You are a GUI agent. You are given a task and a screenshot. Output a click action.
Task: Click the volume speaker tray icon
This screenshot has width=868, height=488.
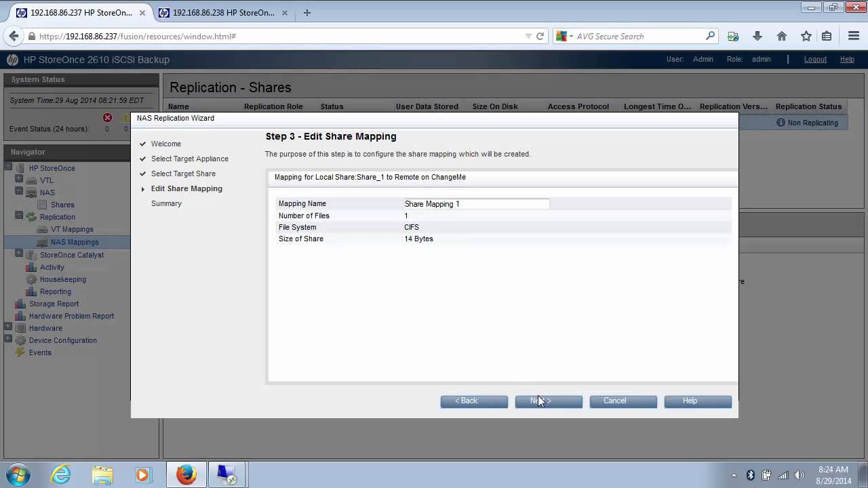[x=800, y=475]
